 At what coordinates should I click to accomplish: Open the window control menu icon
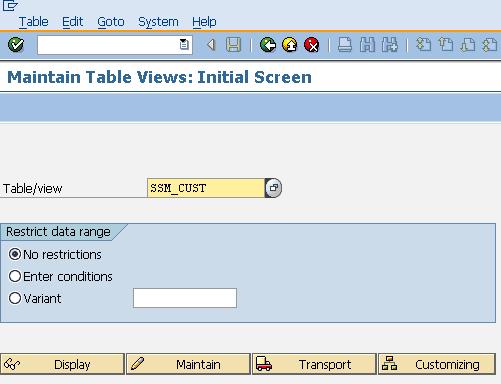click(10, 5)
